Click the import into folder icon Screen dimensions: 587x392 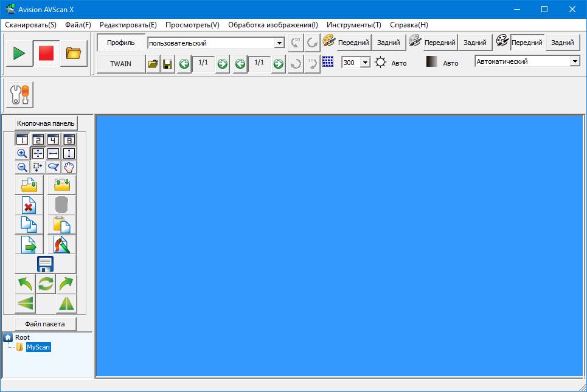click(x=29, y=185)
